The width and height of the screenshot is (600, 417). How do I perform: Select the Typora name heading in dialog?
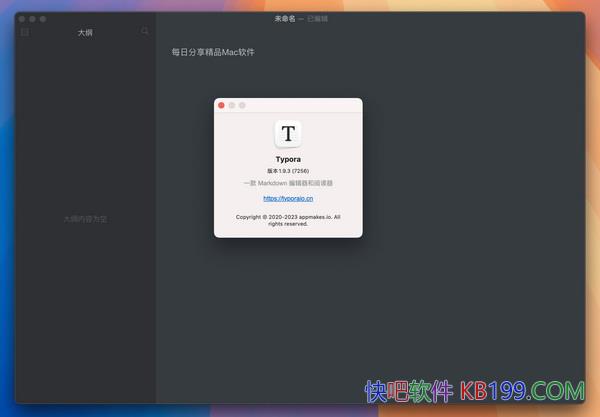pyautogui.click(x=288, y=159)
